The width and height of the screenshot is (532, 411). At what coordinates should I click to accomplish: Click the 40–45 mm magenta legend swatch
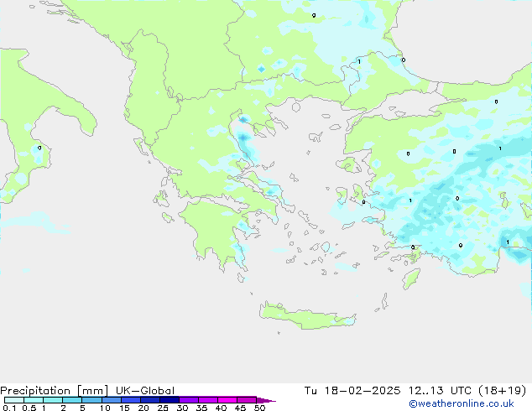pos(227,400)
